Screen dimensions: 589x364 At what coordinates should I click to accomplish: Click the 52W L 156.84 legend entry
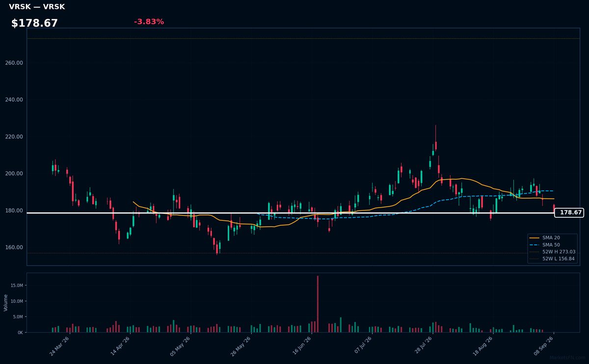pyautogui.click(x=552, y=258)
